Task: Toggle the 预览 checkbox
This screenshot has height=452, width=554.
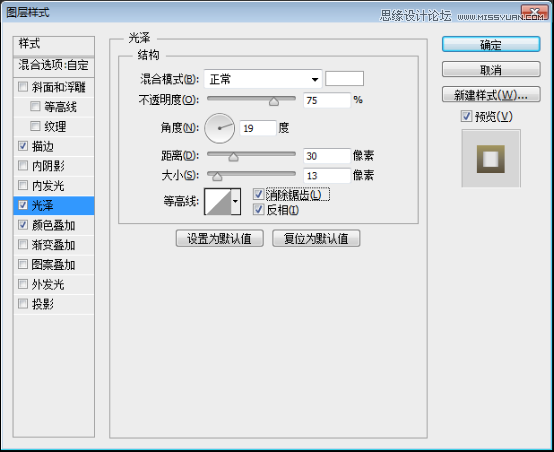Action: click(466, 116)
